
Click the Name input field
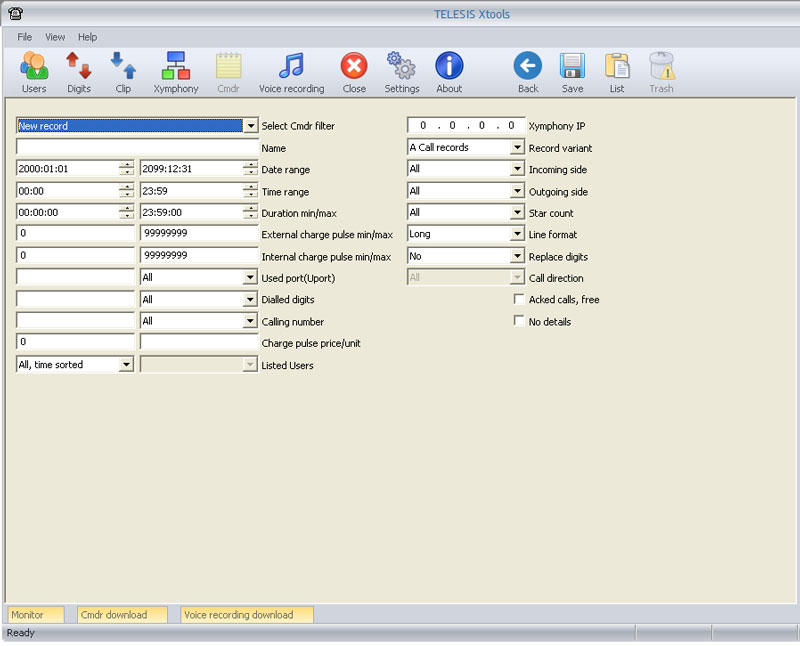137,147
